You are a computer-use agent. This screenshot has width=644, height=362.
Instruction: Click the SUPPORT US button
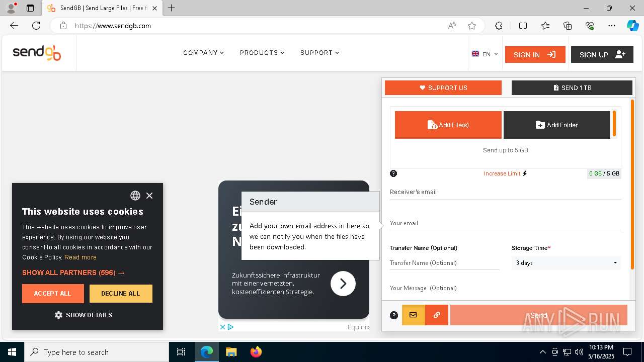443,87
